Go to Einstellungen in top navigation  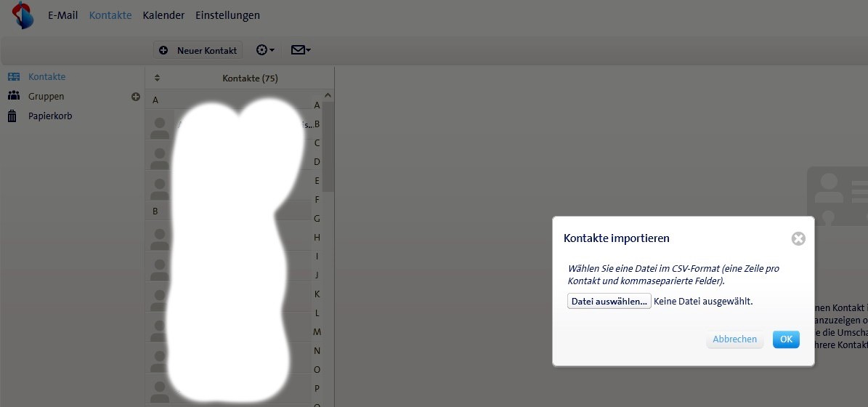click(x=227, y=15)
